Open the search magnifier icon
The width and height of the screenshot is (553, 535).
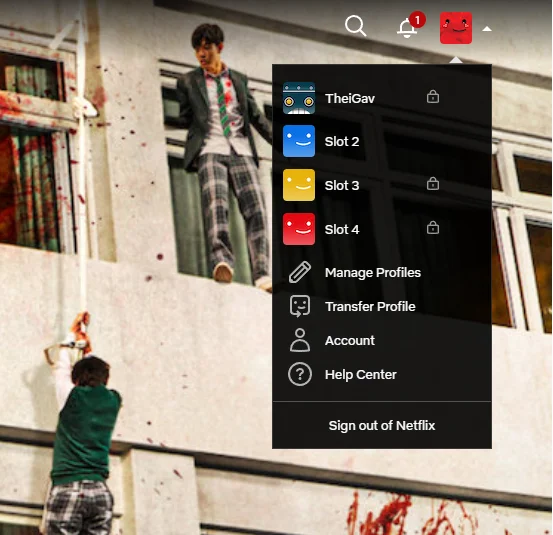355,26
